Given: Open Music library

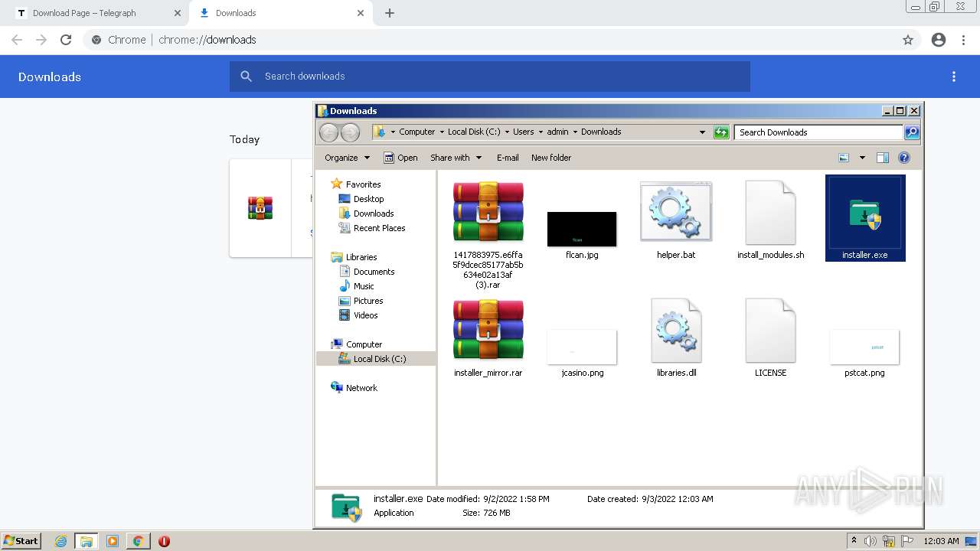Looking at the screenshot, I should [356, 286].
